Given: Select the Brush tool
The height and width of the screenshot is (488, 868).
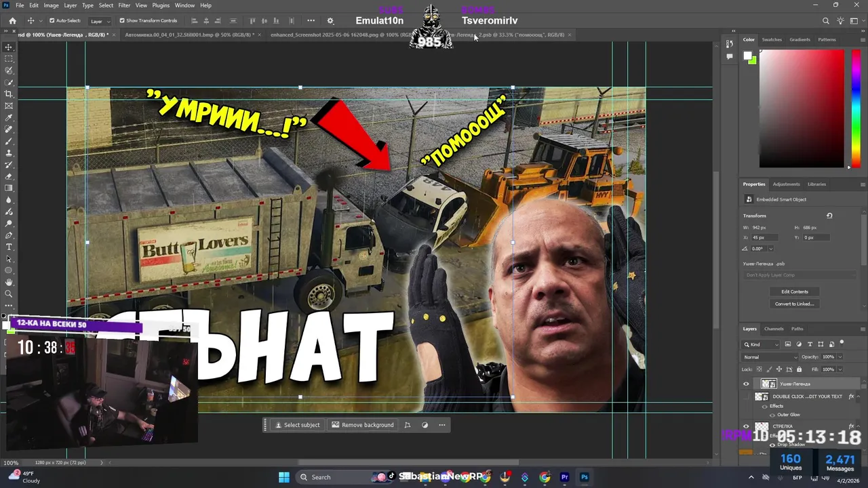Looking at the screenshot, I should 9,141.
